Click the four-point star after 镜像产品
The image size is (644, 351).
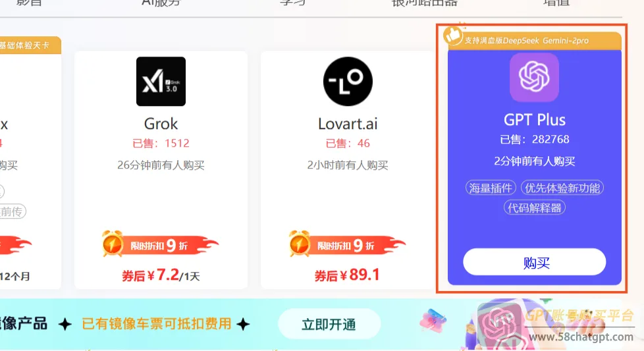pyautogui.click(x=65, y=324)
